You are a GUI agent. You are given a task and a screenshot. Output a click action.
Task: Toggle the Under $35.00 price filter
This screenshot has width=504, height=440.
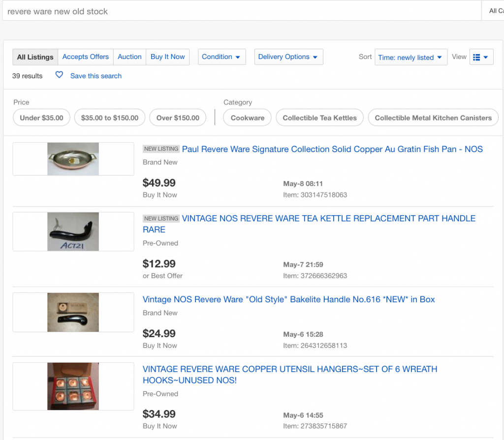tap(41, 118)
